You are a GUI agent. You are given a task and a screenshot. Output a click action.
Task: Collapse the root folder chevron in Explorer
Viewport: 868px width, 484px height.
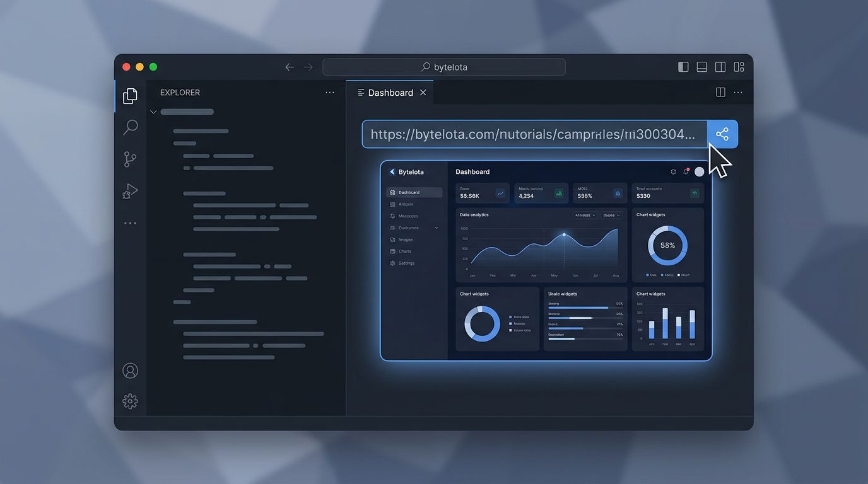(x=153, y=112)
